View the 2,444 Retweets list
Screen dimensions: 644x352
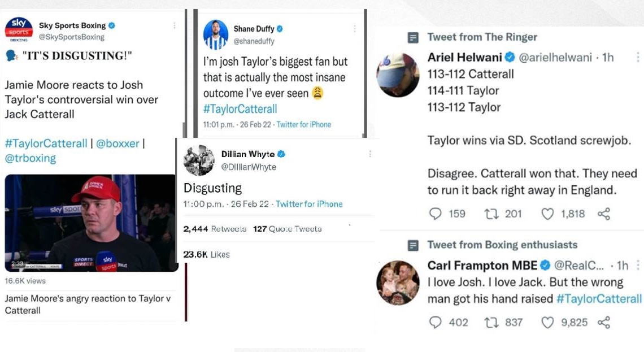pyautogui.click(x=215, y=229)
